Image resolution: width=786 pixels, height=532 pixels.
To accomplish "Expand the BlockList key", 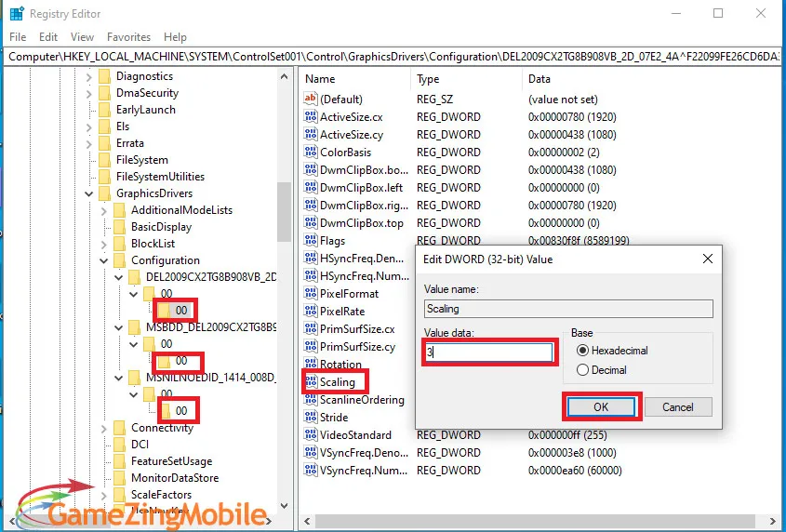I will point(104,245).
